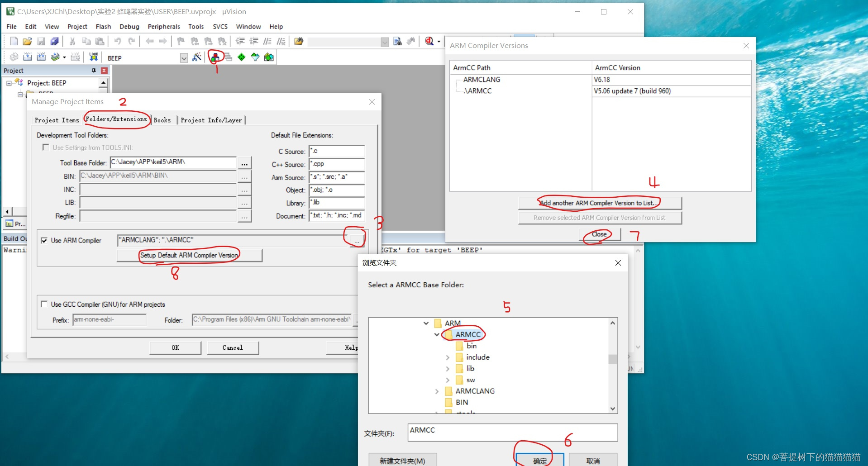Image resolution: width=868 pixels, height=466 pixels.
Task: Open Options for Target wand icon
Action: click(x=197, y=57)
